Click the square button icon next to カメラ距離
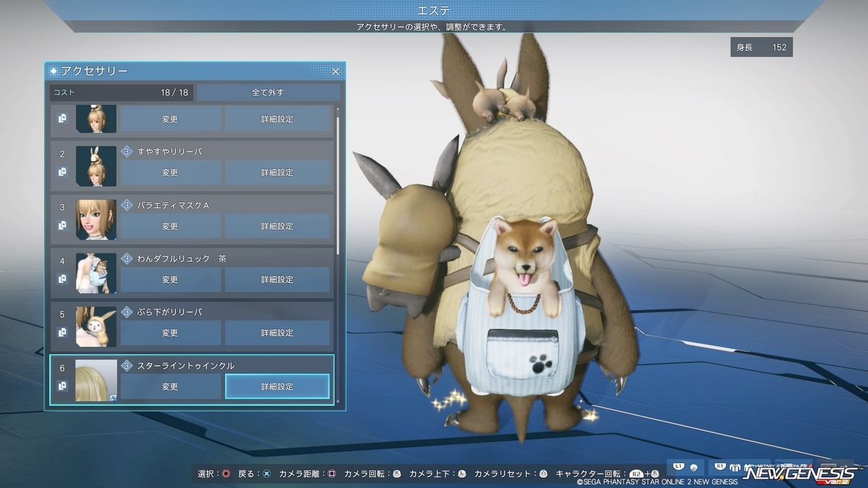This screenshot has width=868, height=488. [x=332, y=474]
